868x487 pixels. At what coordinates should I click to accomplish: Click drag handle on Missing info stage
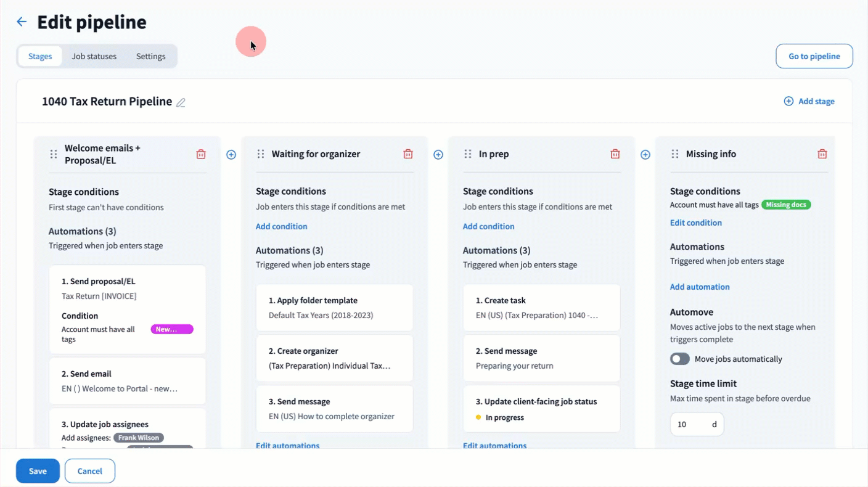pos(675,154)
